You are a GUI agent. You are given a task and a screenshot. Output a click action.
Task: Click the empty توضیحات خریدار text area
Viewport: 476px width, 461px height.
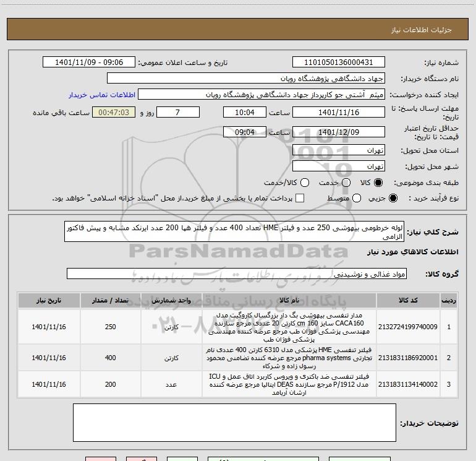coord(234,423)
